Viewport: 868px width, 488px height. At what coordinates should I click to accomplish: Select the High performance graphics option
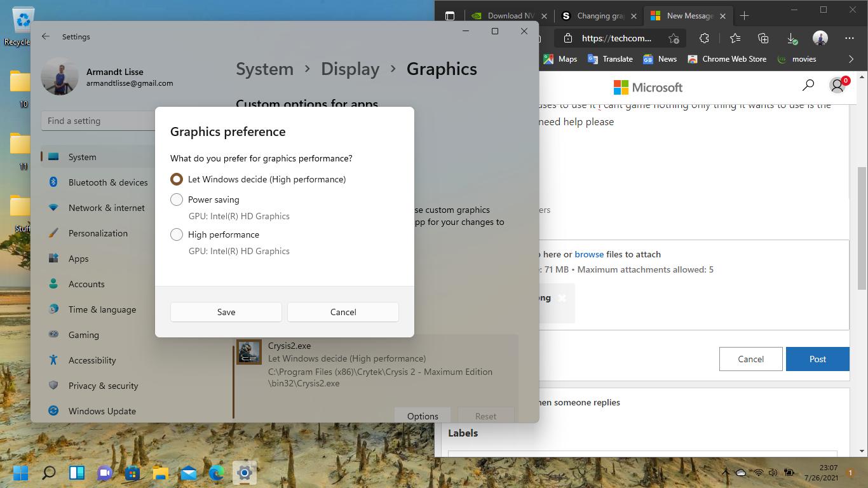tap(176, 234)
